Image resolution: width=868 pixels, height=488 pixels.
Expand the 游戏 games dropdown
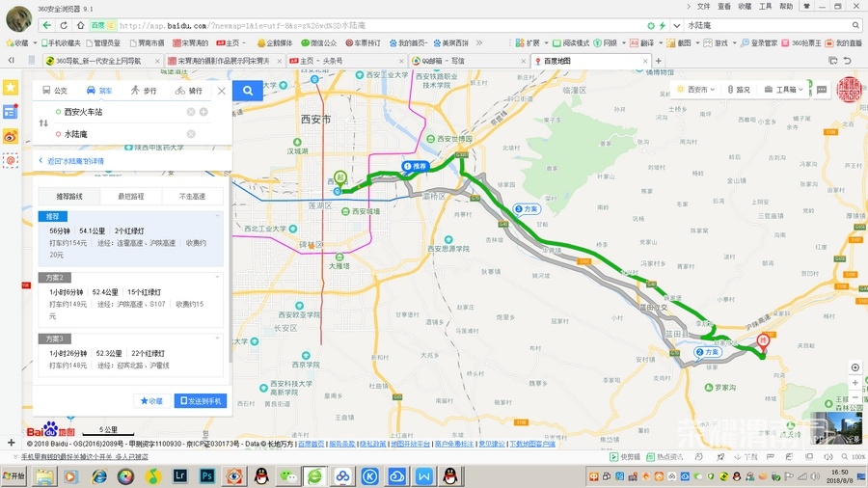coord(735,42)
